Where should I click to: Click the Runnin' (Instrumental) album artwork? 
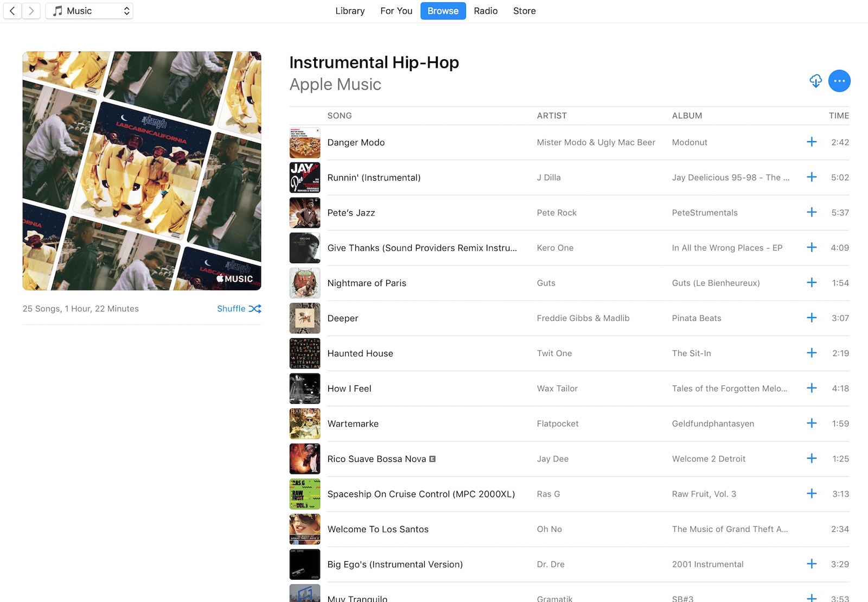[305, 178]
